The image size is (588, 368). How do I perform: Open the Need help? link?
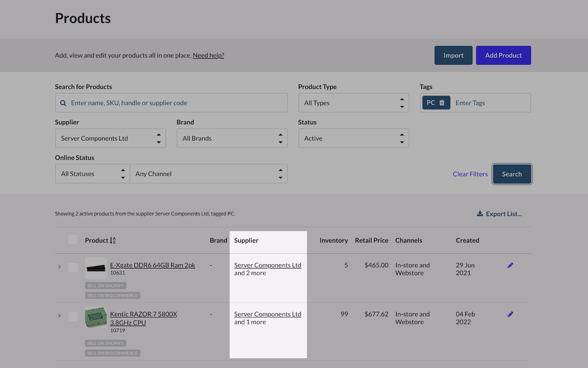coord(208,55)
